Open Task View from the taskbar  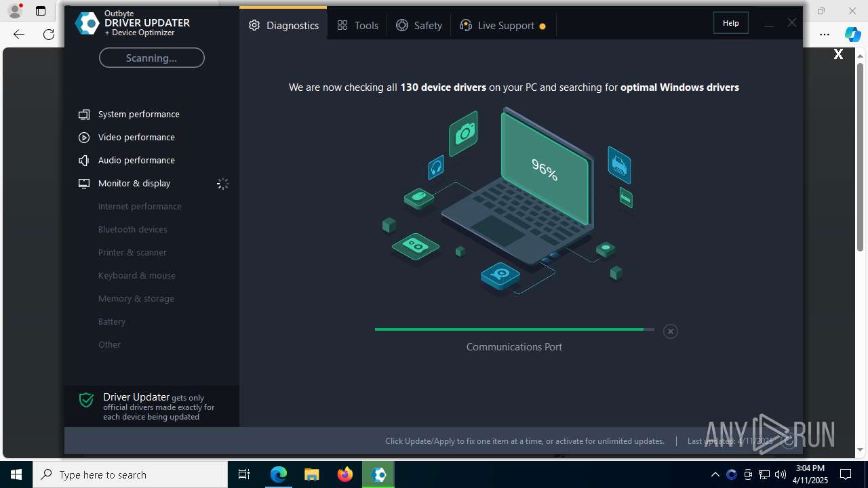click(244, 474)
